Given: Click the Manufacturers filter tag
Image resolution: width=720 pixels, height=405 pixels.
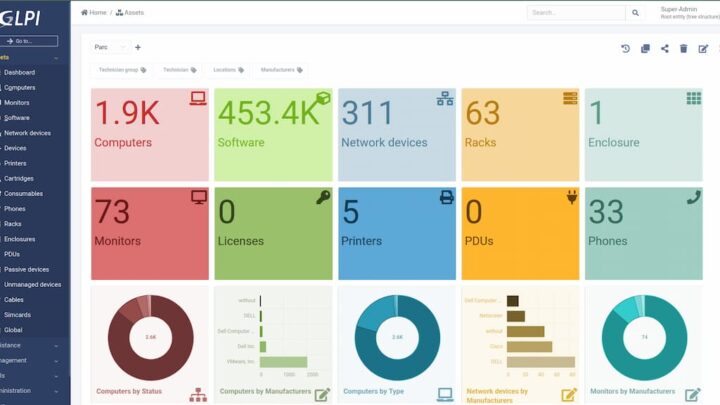Looking at the screenshot, I should (x=282, y=70).
